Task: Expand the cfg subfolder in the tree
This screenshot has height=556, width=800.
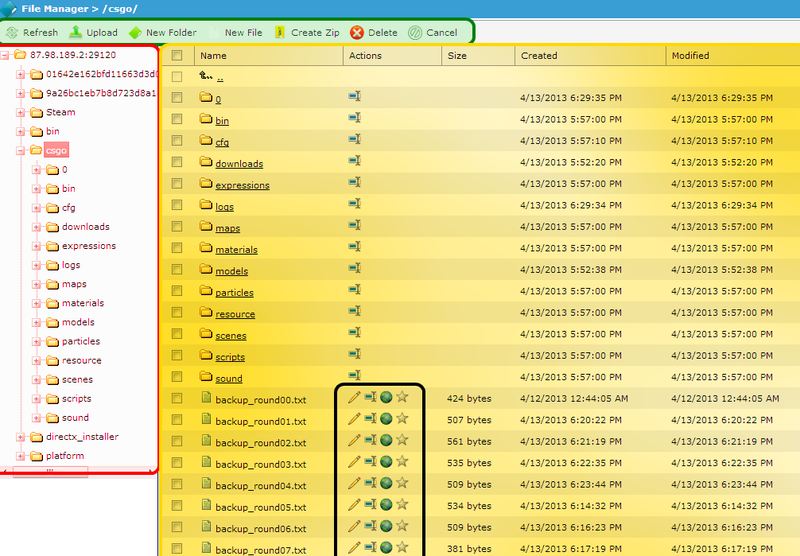Action: (36, 208)
